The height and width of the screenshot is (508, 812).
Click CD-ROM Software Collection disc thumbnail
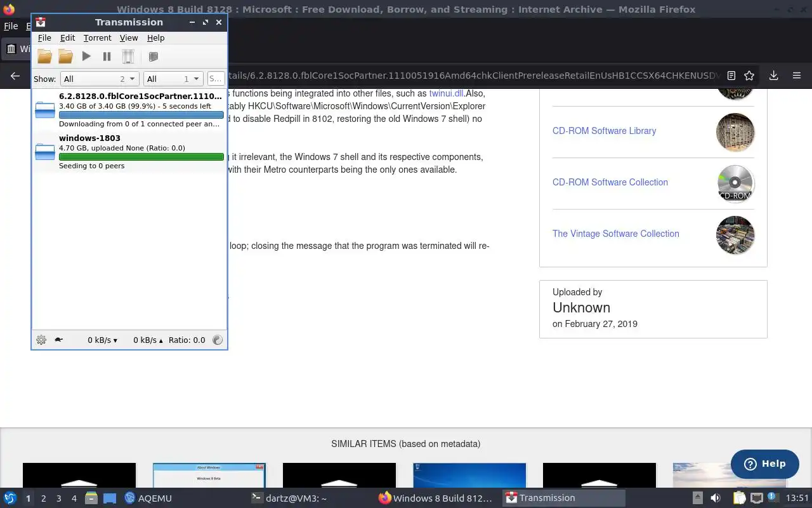click(x=735, y=184)
